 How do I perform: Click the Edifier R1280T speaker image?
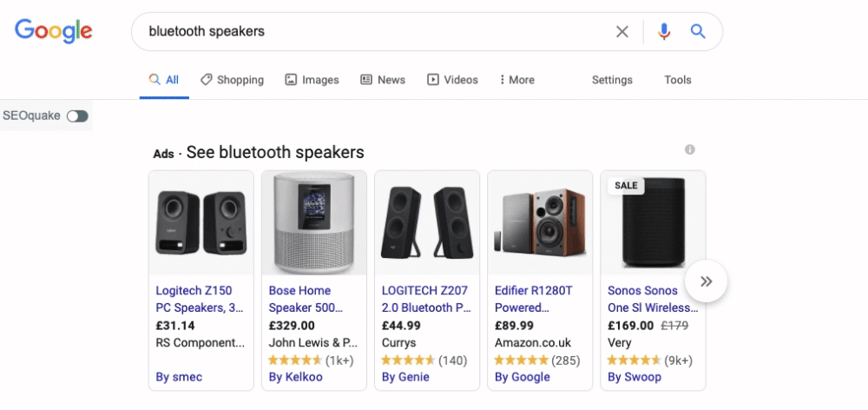pyautogui.click(x=540, y=222)
